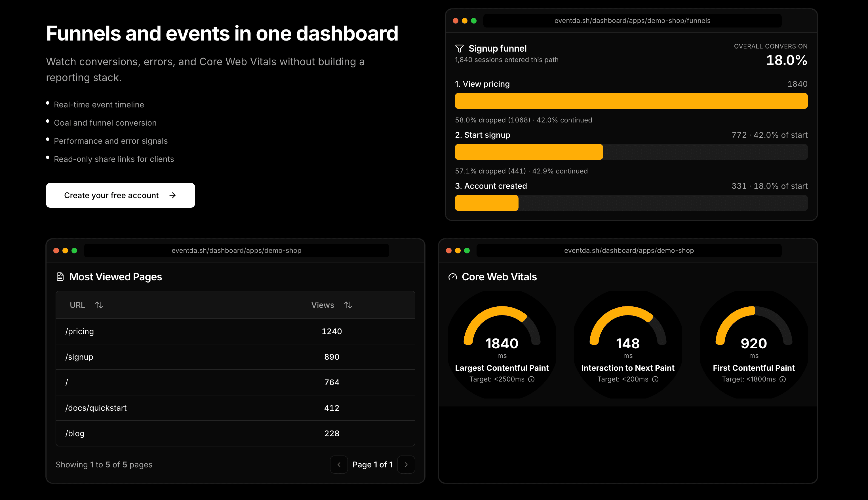Click 'Real-time event timeline' bullet

99,105
